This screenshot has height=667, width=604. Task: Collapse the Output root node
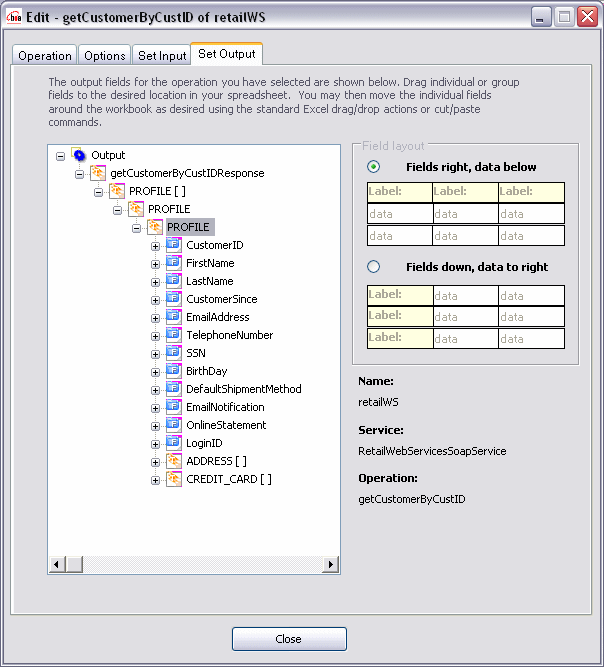[60, 156]
